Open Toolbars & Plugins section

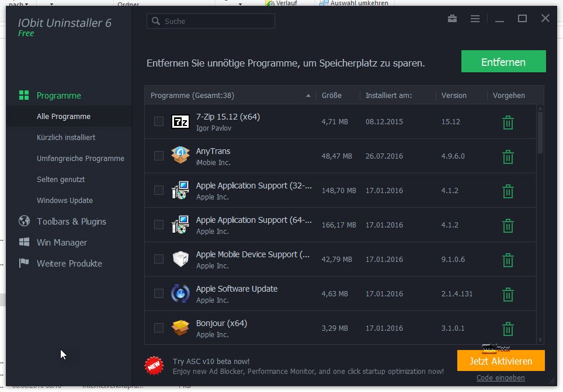coord(71,221)
